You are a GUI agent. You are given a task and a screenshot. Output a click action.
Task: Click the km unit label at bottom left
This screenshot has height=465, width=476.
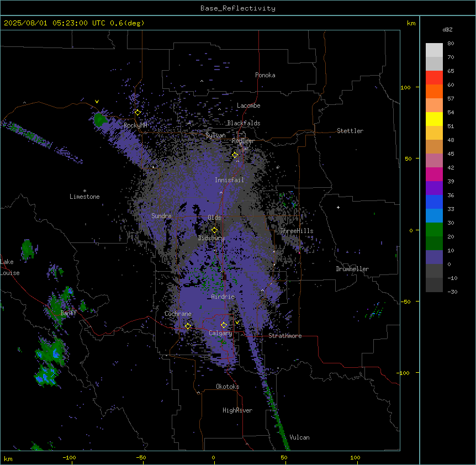8,459
